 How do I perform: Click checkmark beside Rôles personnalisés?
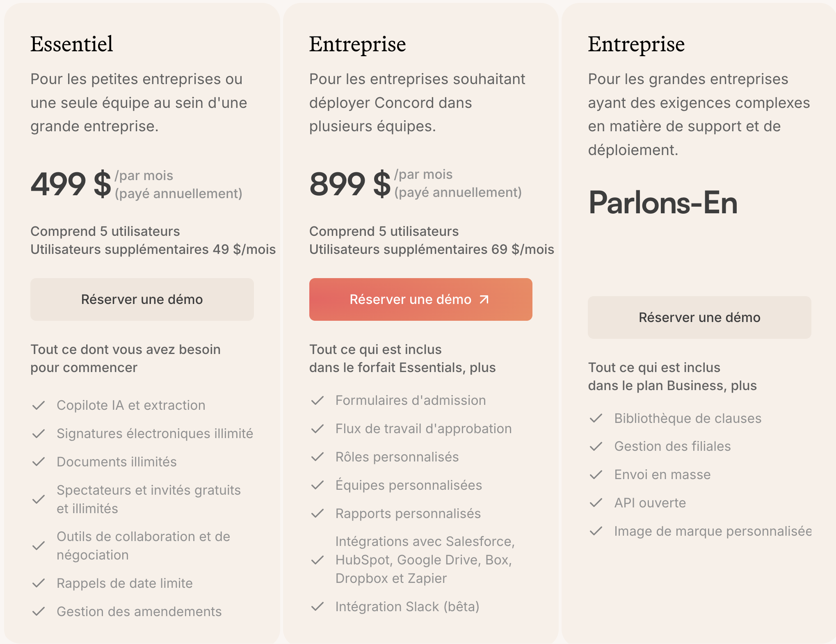pyautogui.click(x=317, y=457)
